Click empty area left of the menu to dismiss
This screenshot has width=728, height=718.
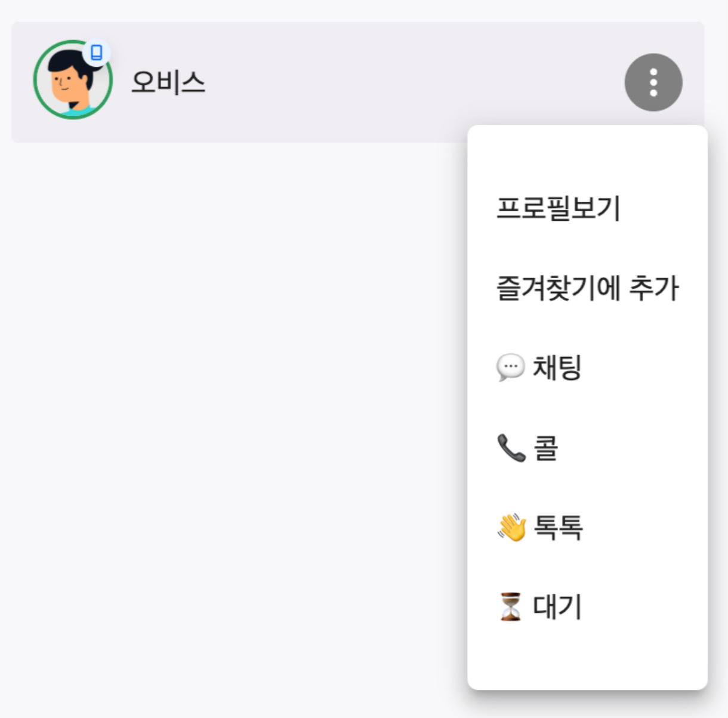point(239,418)
